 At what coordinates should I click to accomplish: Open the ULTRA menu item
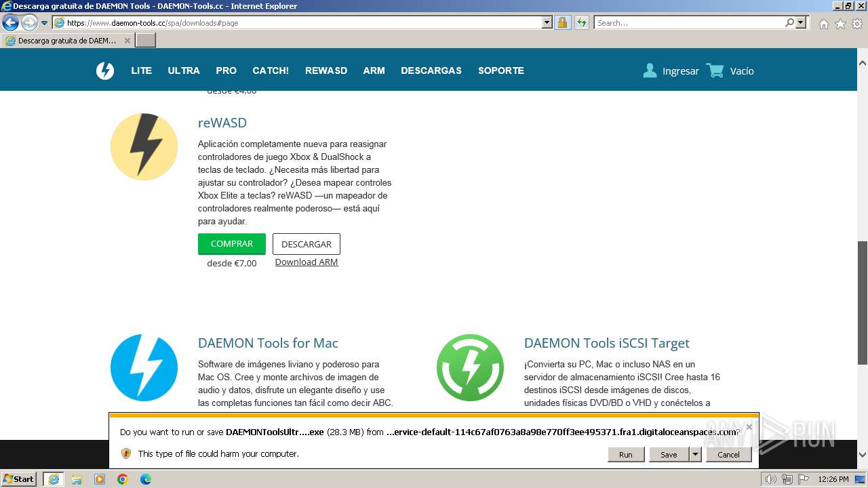coord(184,70)
